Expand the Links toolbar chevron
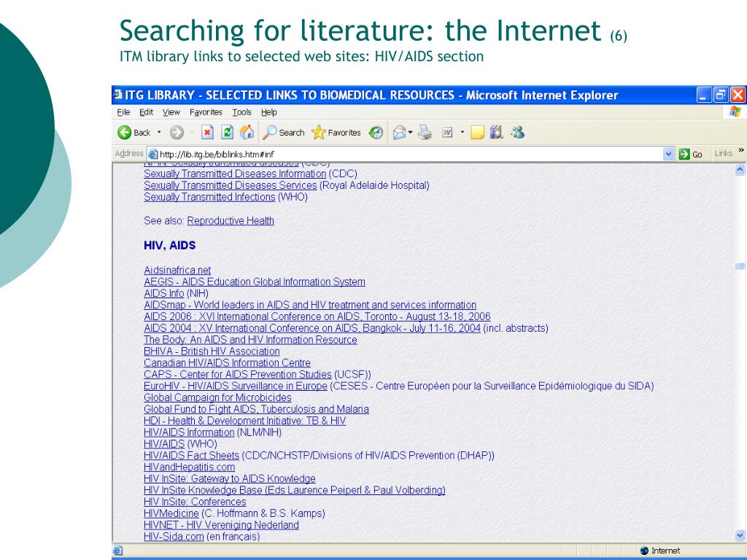This screenshot has height=560, width=747. coord(741,150)
